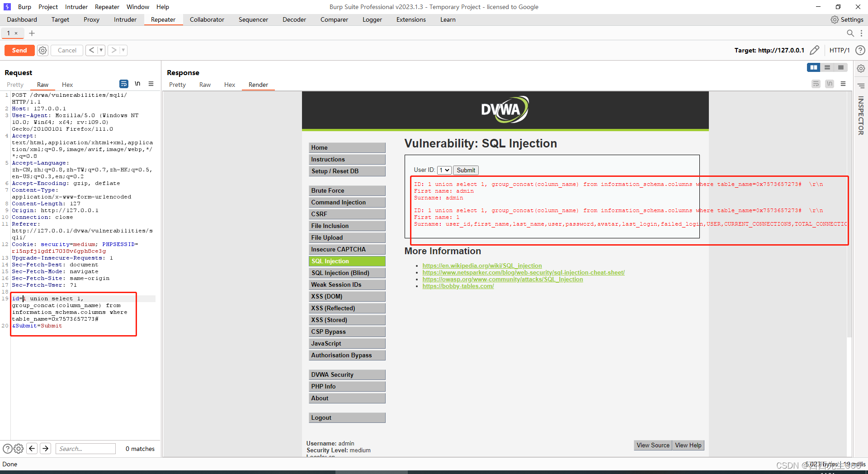868x474 pixels.
Task: Open DVWA XSS (Stored) page
Action: (x=347, y=320)
